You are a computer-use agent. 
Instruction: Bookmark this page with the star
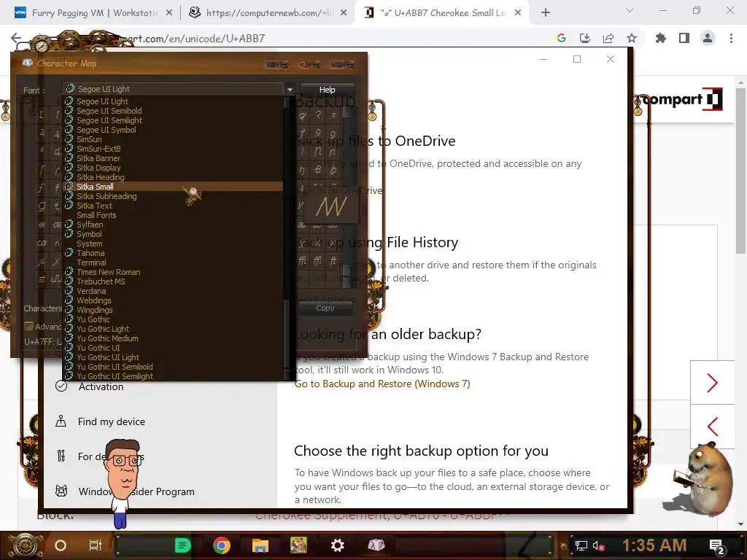click(632, 38)
